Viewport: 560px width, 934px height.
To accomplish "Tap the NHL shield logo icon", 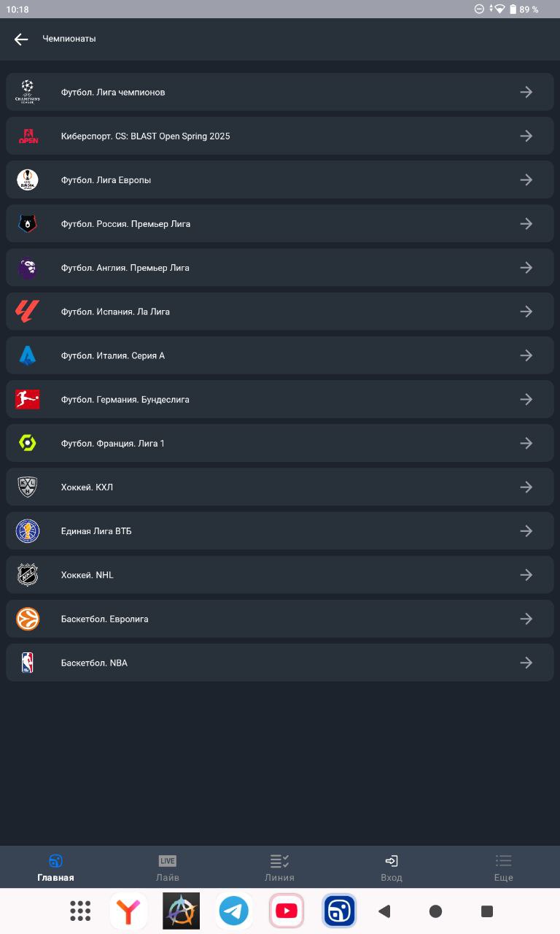I will click(28, 575).
